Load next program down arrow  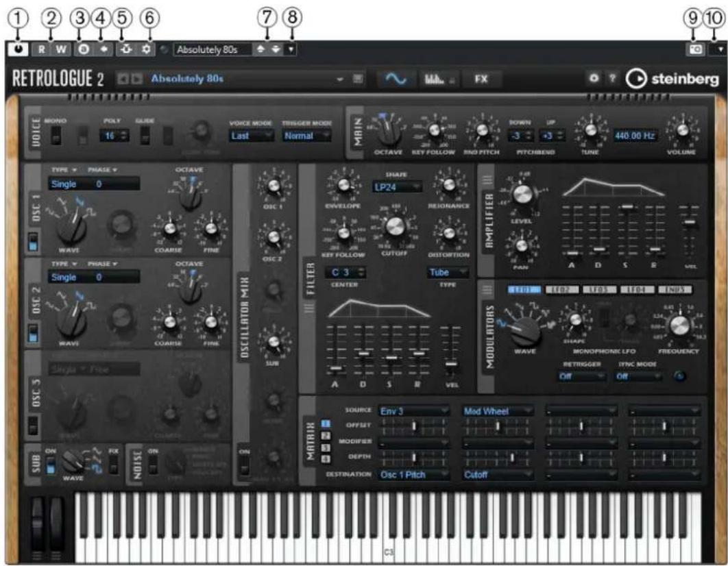(276, 49)
